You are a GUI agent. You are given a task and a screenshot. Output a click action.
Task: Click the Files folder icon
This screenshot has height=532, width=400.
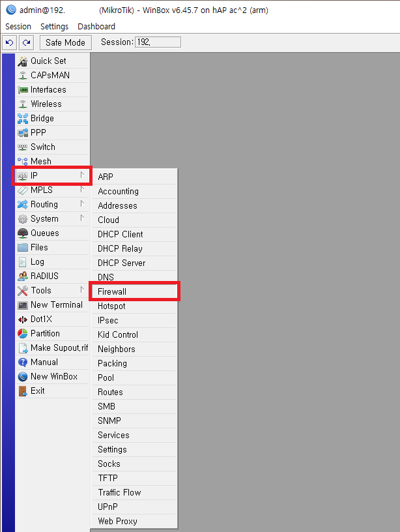[23, 247]
